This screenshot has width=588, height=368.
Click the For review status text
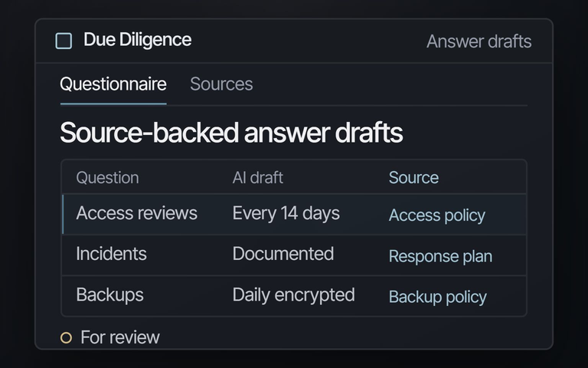120,337
